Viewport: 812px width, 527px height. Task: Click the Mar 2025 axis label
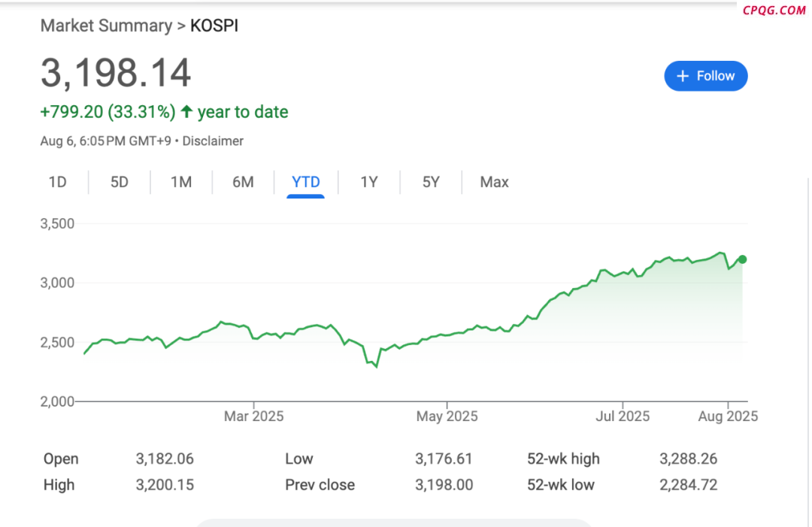[254, 416]
